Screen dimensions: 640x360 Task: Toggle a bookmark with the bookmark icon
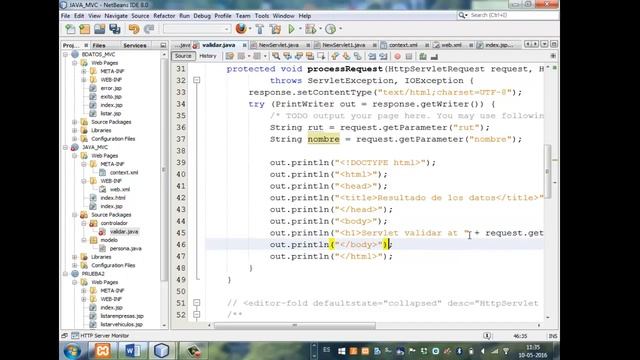coord(358,56)
